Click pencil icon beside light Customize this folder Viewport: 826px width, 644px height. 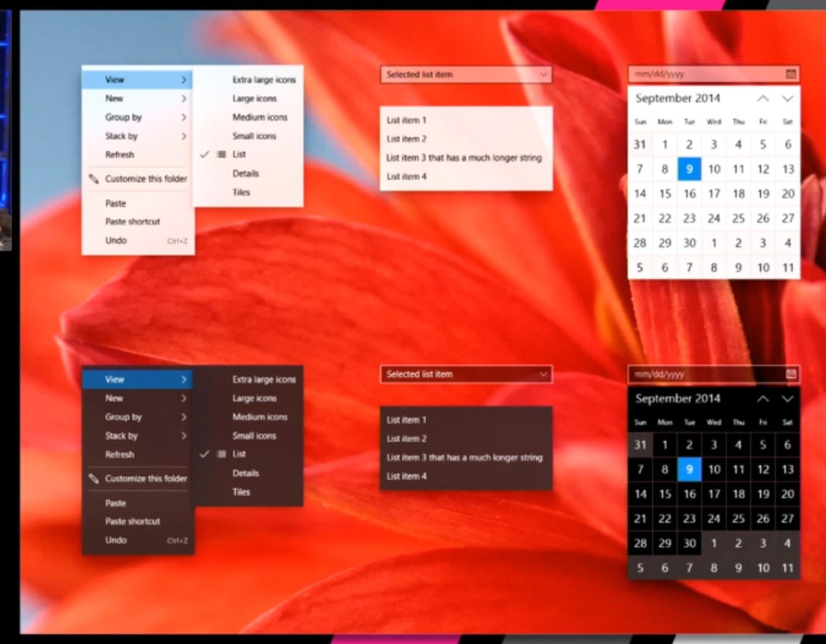[x=94, y=179]
